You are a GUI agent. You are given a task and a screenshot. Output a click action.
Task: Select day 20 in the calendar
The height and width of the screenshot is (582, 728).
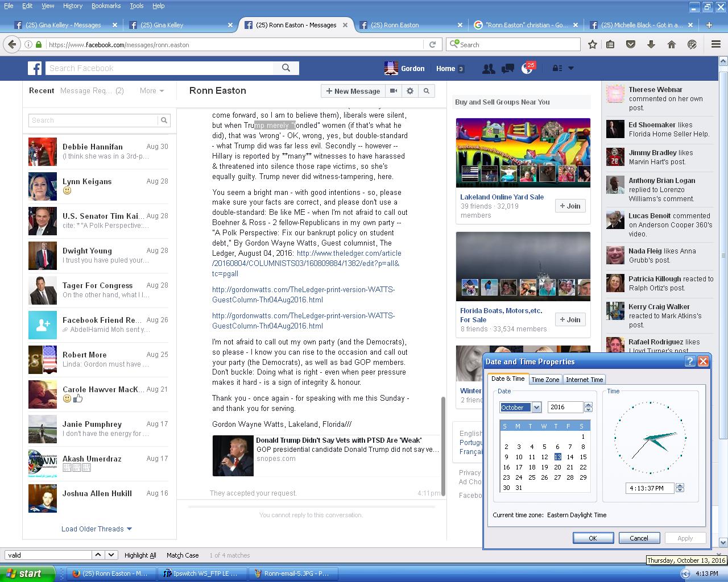557,467
